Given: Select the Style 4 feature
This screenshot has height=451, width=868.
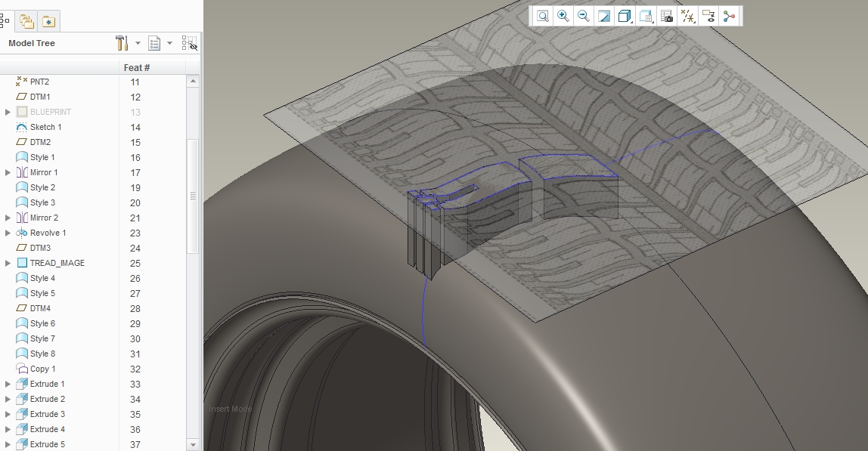Looking at the screenshot, I should click(42, 278).
